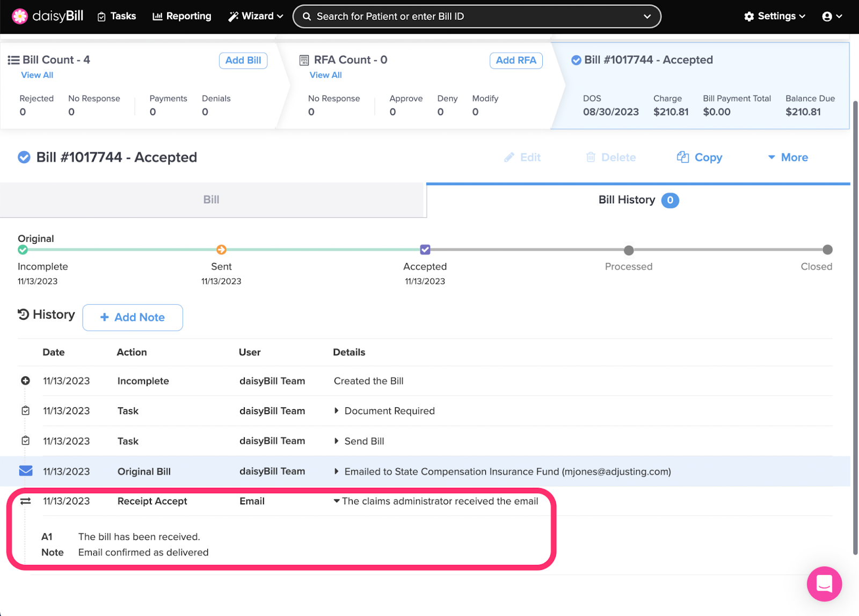The height and width of the screenshot is (616, 859).
Task: Click the transfer arrows icon on Receipt Accept row
Action: pos(25,501)
